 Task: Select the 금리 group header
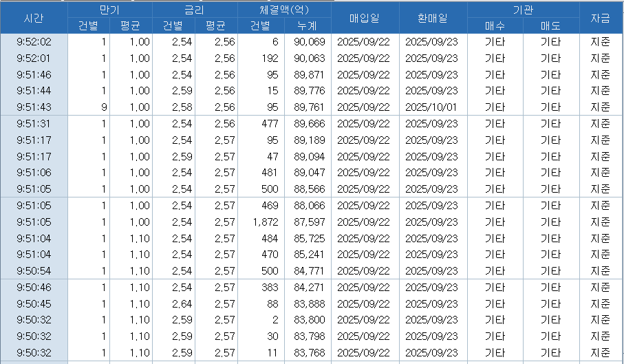[194, 10]
